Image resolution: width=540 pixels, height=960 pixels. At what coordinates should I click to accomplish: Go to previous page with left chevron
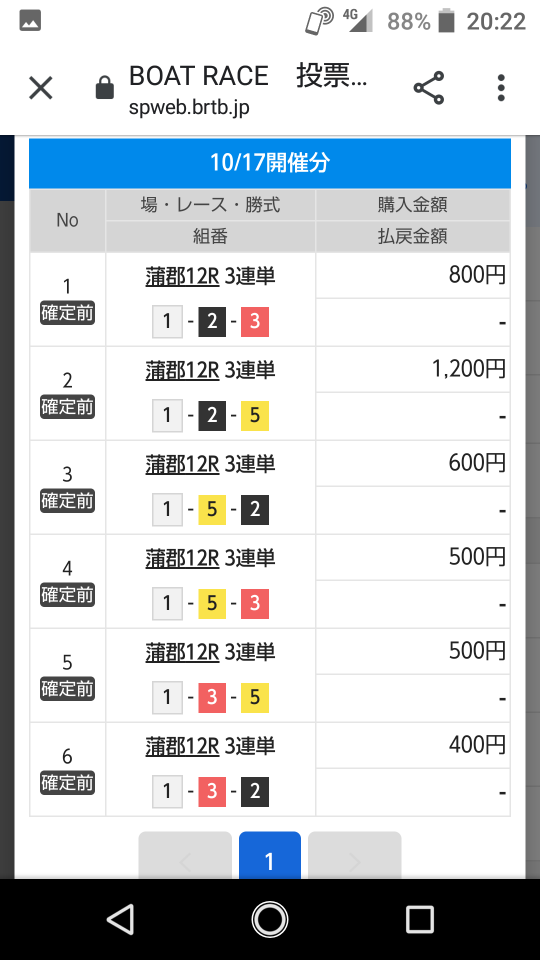tap(185, 855)
